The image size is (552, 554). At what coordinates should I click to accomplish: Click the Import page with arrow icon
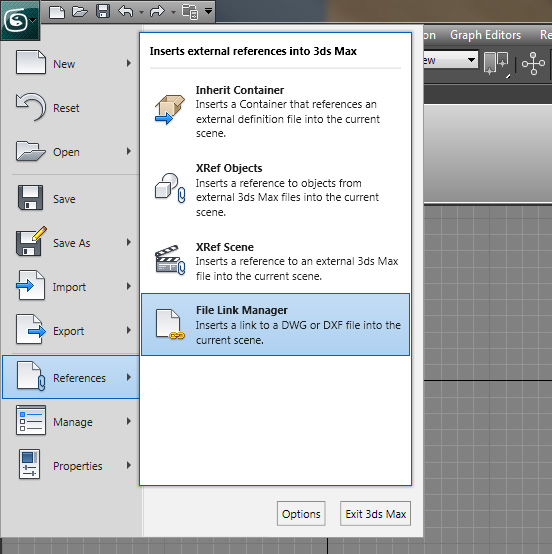(x=30, y=285)
